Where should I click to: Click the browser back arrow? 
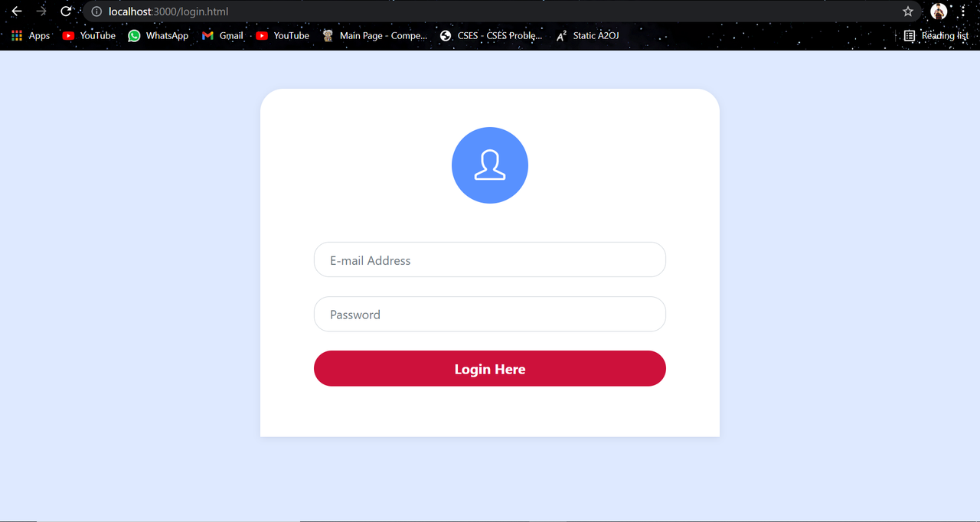pos(16,11)
